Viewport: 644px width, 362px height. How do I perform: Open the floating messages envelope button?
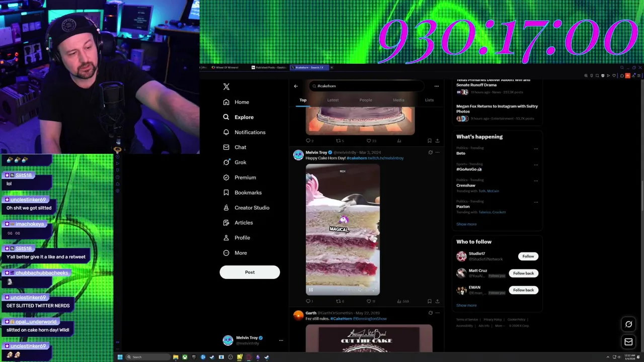tap(628, 342)
